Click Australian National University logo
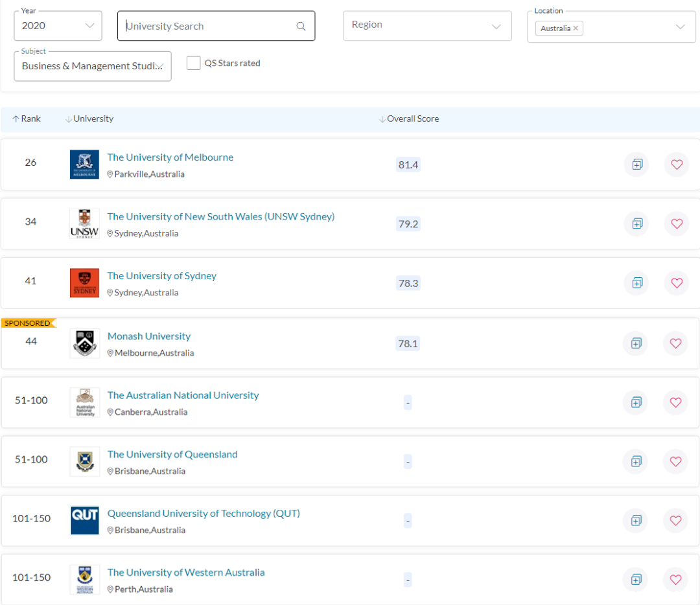 coord(85,402)
